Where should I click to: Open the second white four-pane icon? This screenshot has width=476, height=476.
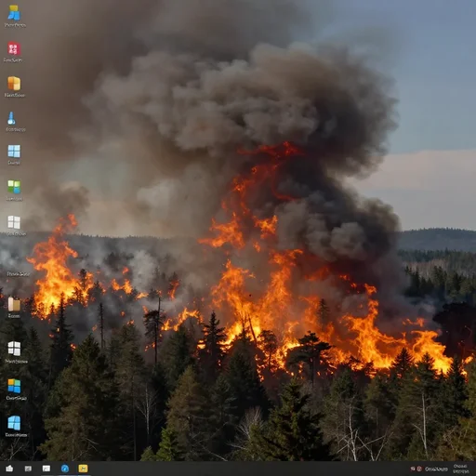click(x=14, y=349)
